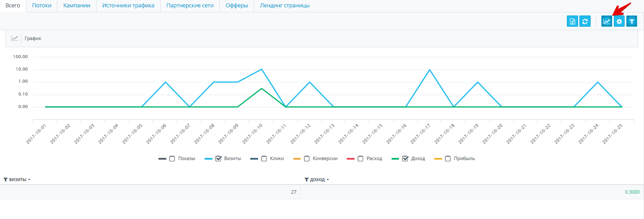
Task: Open filters with the funnel icon
Action: (x=632, y=21)
